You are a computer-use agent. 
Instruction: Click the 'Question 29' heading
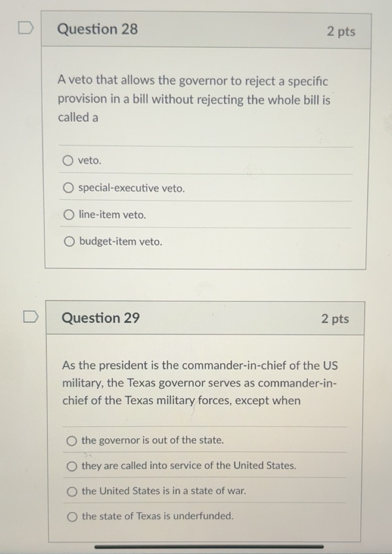[x=101, y=318]
